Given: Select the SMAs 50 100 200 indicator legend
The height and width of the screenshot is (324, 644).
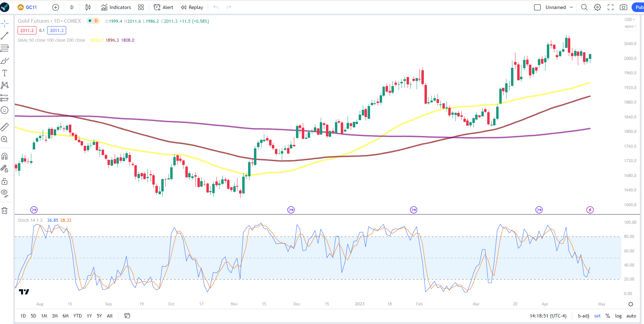Looking at the screenshot, I should (x=52, y=40).
